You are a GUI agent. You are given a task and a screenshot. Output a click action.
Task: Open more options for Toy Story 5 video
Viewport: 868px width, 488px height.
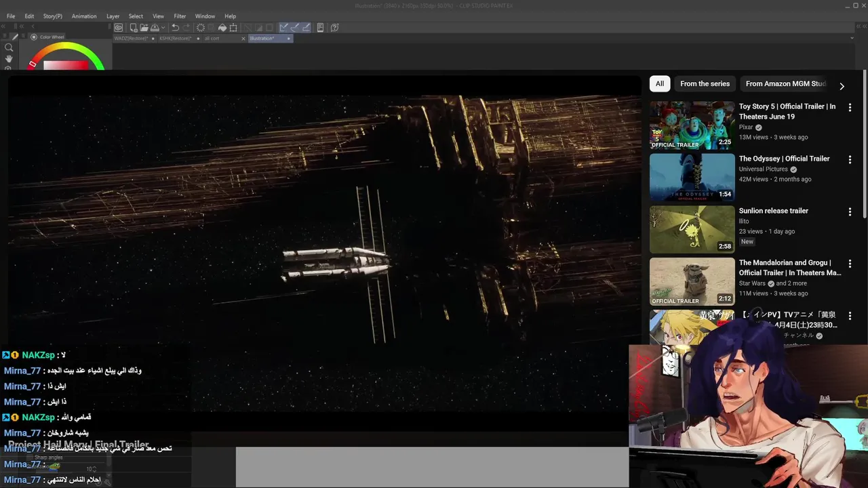point(850,107)
